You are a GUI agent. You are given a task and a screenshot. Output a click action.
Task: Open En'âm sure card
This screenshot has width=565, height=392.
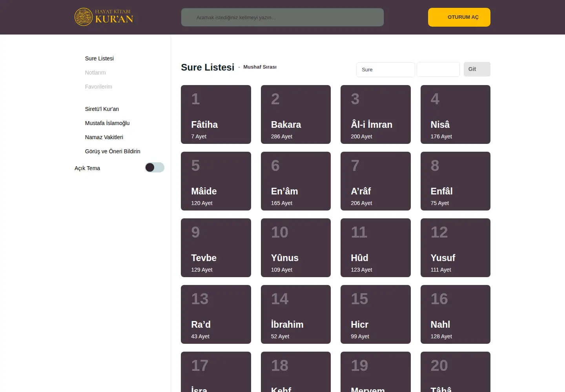point(296,181)
